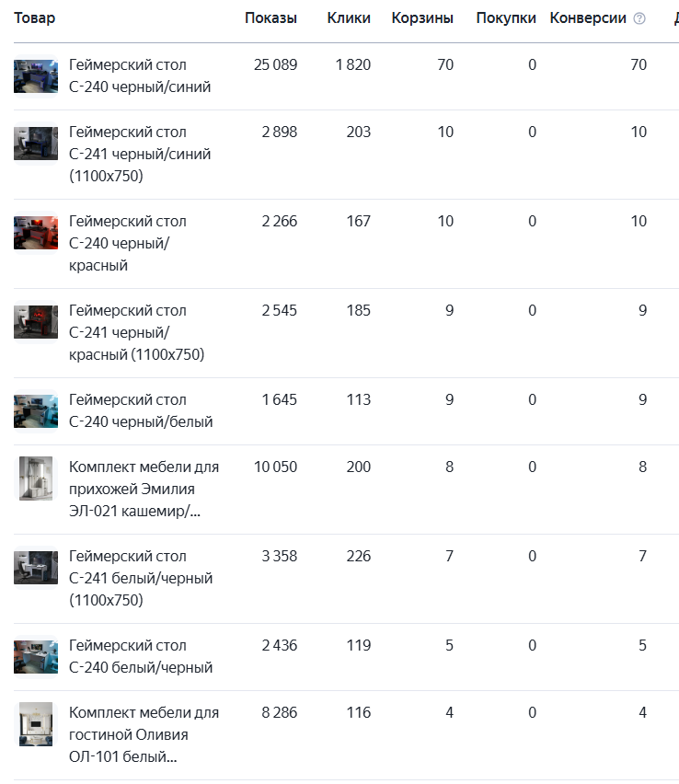Sort table by Показы column header

click(x=270, y=18)
